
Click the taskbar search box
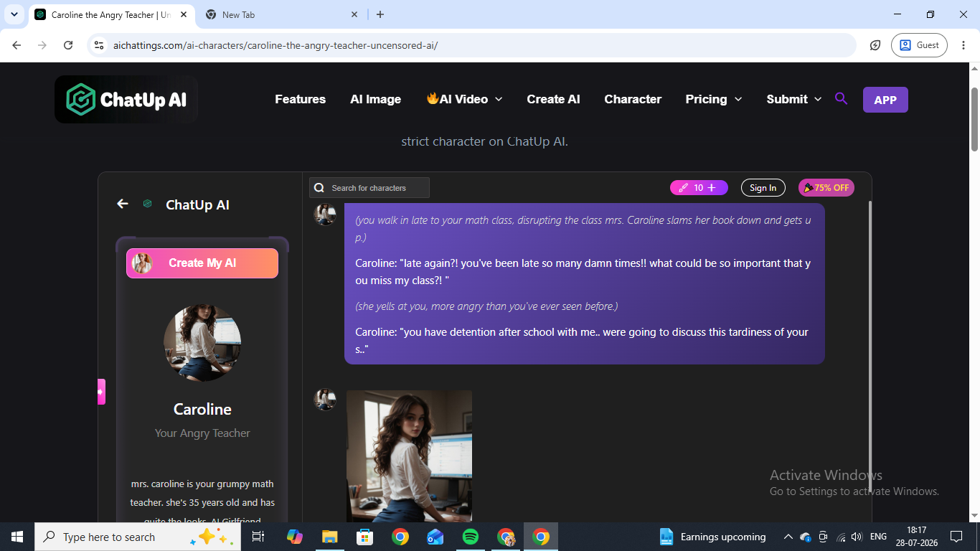[138, 537]
